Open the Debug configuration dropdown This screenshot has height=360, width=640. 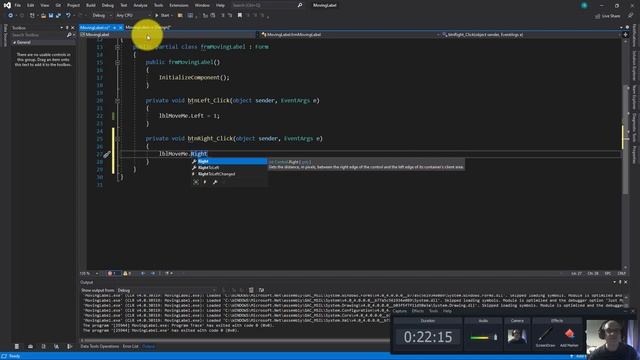click(x=102, y=16)
